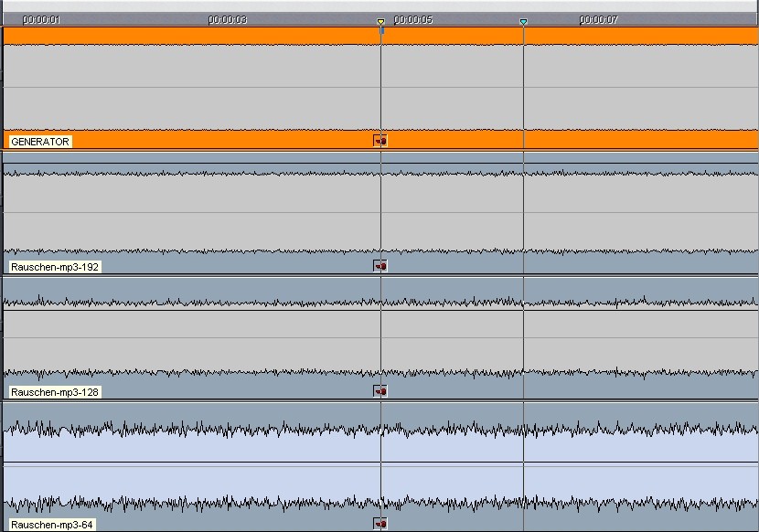Image resolution: width=759 pixels, height=532 pixels.
Task: Select the Rauschen-mp3-64 clip name label
Action: tap(52, 526)
